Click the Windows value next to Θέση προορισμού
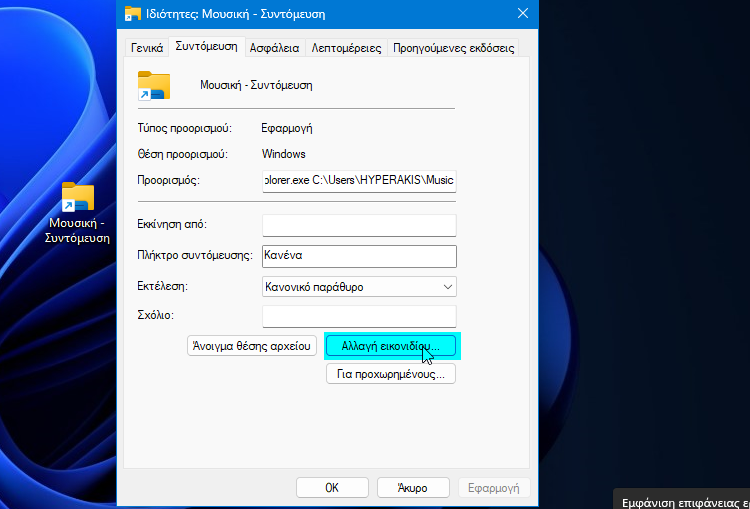 [x=284, y=154]
